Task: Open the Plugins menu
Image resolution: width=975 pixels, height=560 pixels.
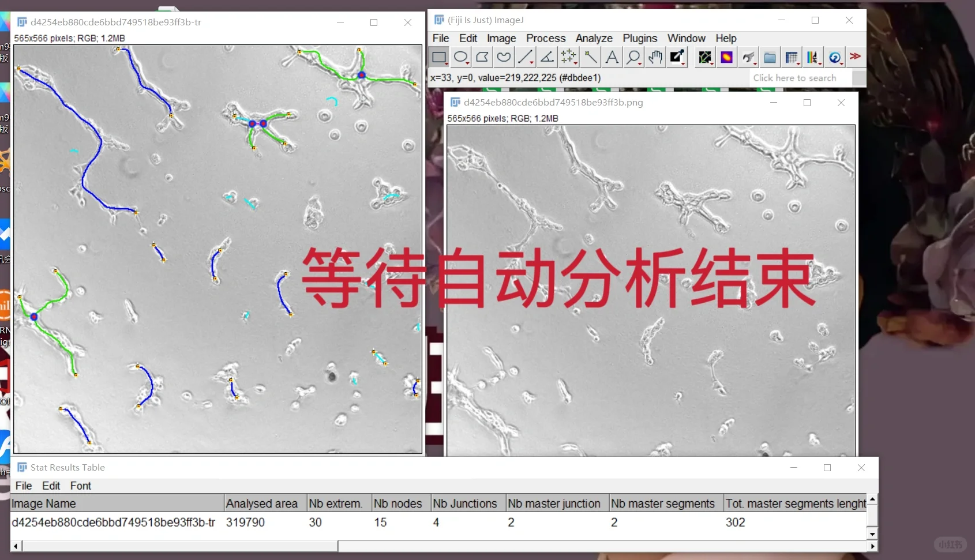Action: (640, 38)
